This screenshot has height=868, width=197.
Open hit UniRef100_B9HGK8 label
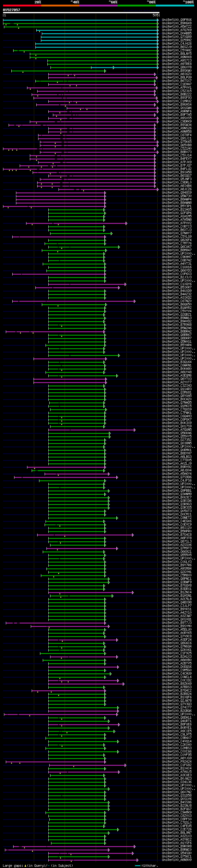click(x=177, y=23)
